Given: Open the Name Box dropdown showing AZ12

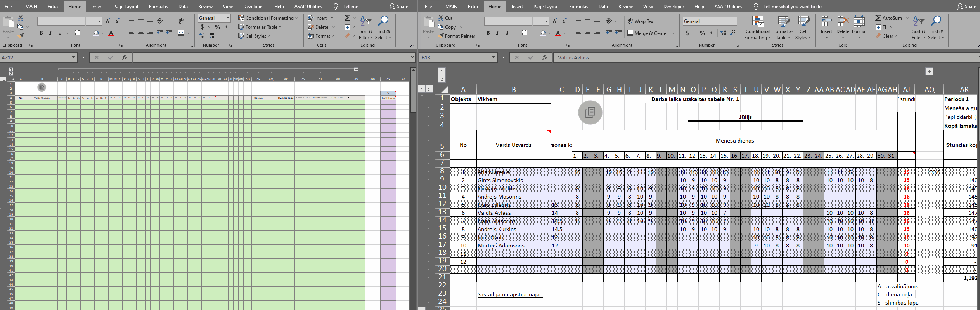Looking at the screenshot, I should click(x=73, y=57).
